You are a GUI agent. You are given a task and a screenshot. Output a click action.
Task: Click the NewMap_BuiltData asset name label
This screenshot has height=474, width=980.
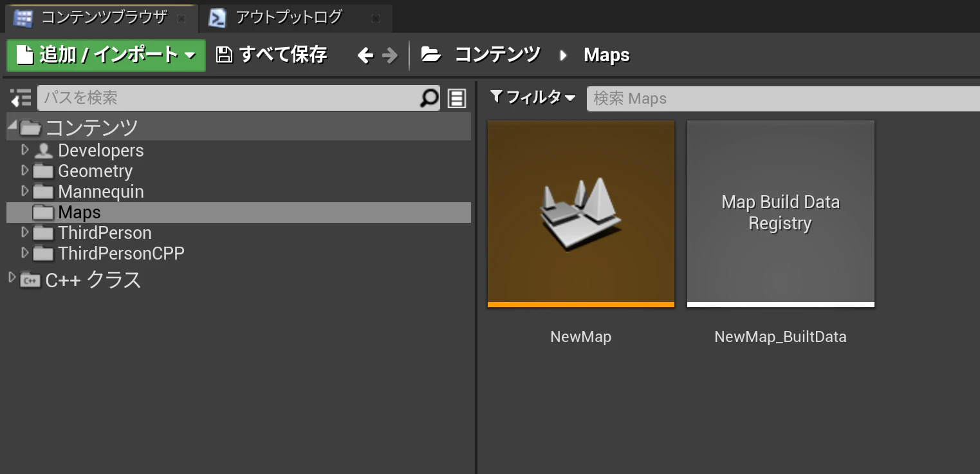(x=781, y=337)
